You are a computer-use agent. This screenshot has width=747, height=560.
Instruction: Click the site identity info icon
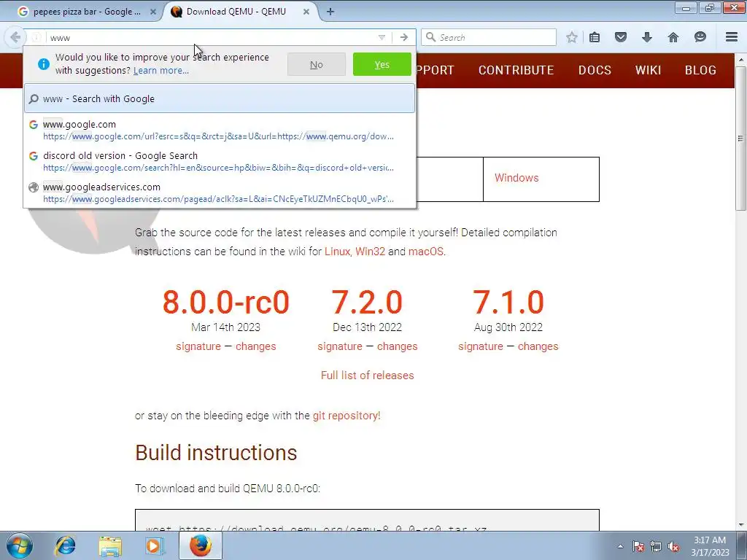click(36, 38)
